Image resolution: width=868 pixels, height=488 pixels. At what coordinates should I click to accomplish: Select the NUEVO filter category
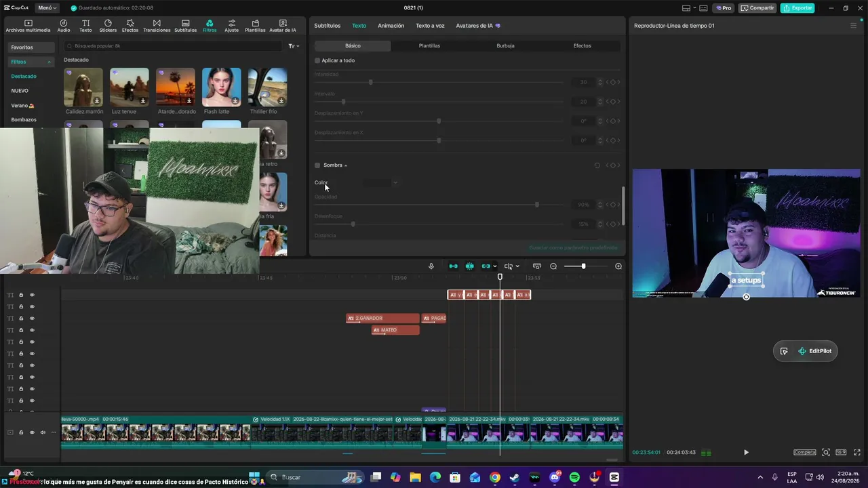coord(20,91)
